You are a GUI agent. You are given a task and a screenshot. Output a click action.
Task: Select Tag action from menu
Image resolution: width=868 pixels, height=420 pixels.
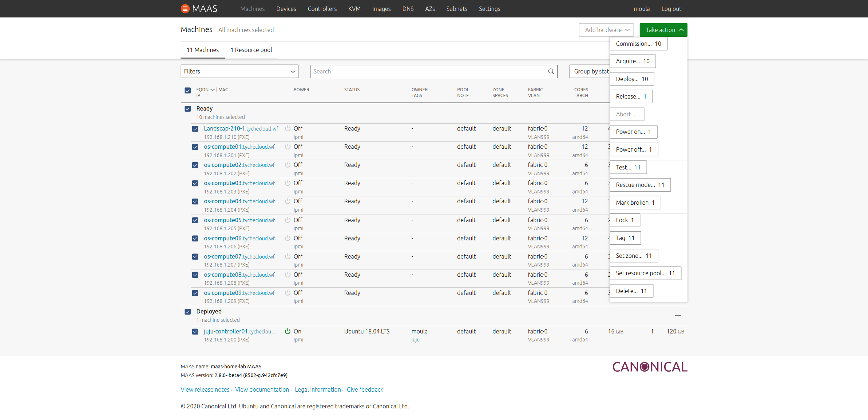[x=625, y=238]
